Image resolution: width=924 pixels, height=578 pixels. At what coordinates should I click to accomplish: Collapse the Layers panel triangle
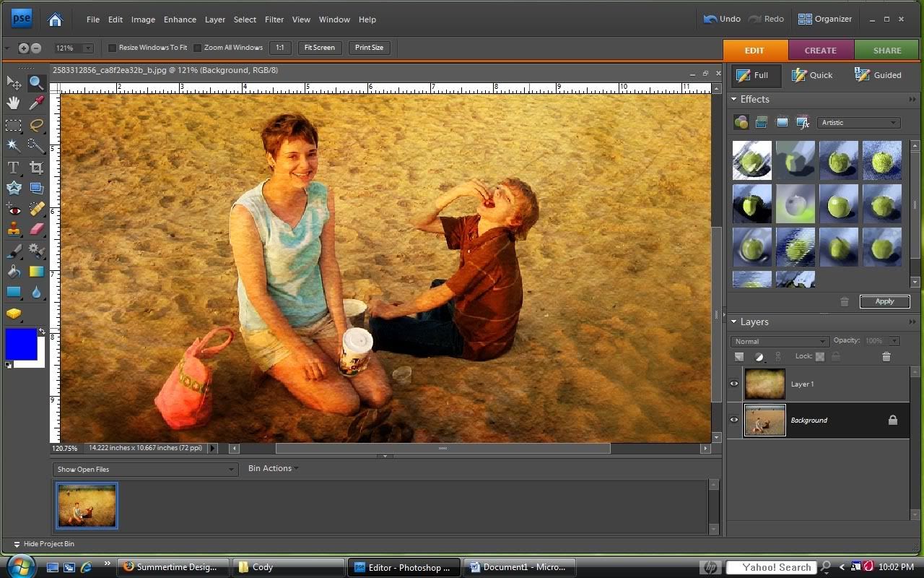pos(734,322)
